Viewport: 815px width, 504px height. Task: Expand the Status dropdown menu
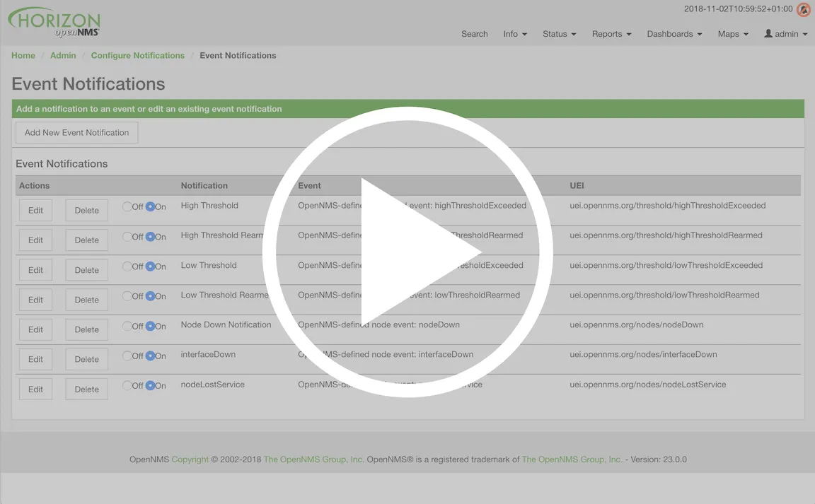pos(559,34)
